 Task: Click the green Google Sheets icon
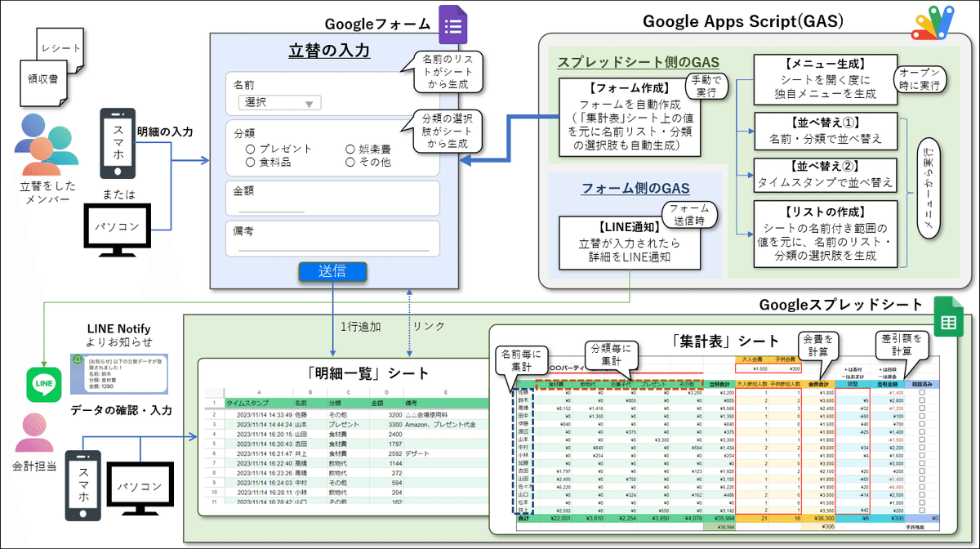tap(949, 315)
